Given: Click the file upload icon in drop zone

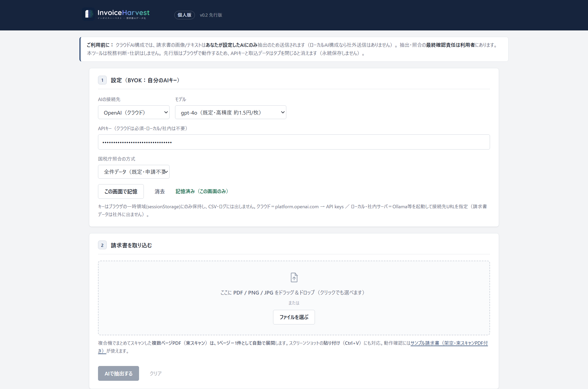Looking at the screenshot, I should click(294, 277).
